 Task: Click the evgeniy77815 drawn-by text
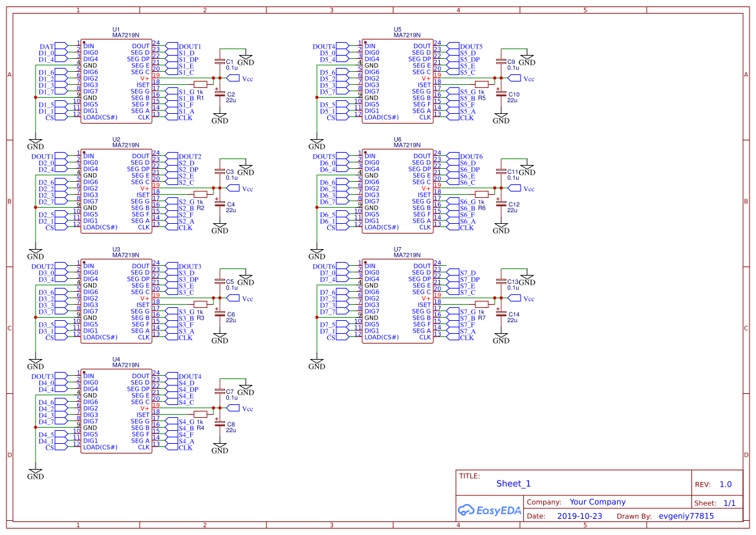click(x=686, y=516)
